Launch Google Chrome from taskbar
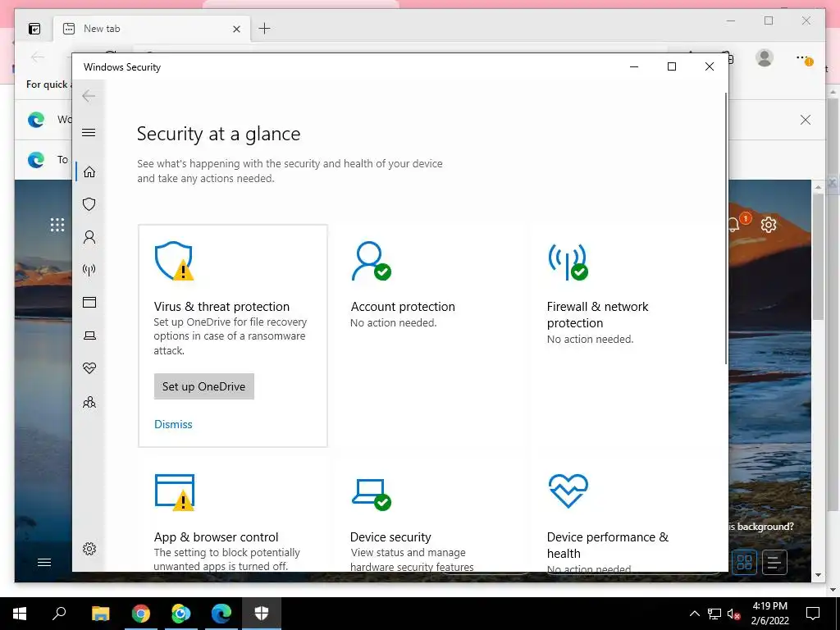Image resolution: width=840 pixels, height=630 pixels. (140, 614)
